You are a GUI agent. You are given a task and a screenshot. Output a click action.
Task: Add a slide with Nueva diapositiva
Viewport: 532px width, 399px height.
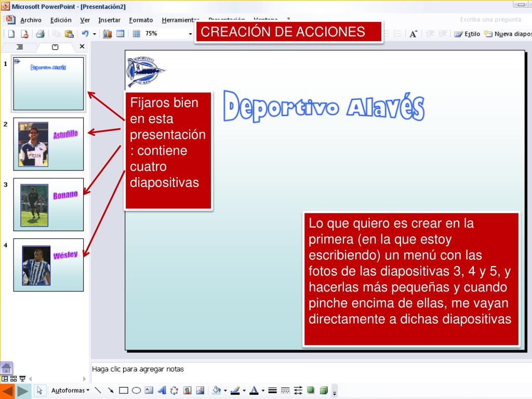click(508, 34)
